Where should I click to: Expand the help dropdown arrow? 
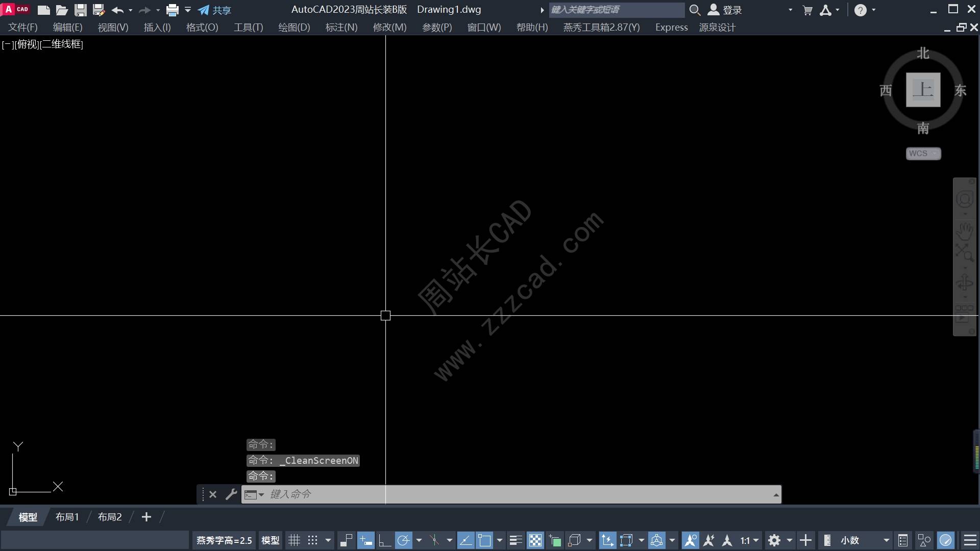coord(874,10)
